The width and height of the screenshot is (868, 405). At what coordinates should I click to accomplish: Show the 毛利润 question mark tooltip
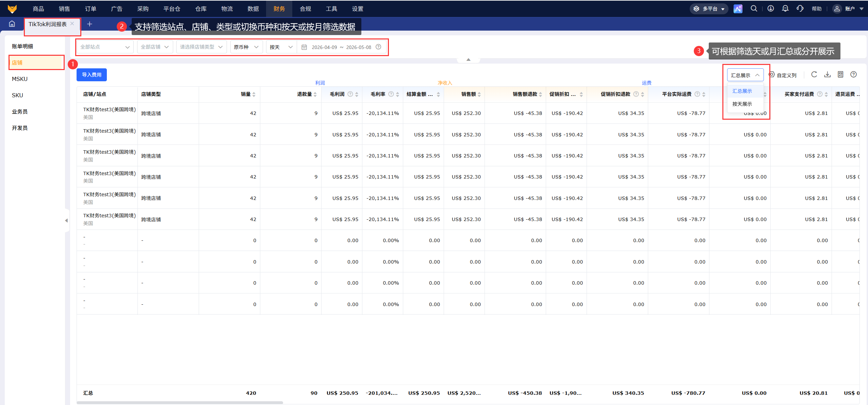pyautogui.click(x=350, y=94)
